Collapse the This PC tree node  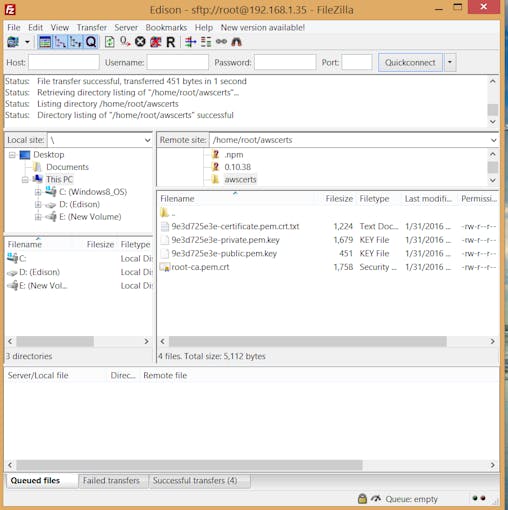[x=25, y=180]
